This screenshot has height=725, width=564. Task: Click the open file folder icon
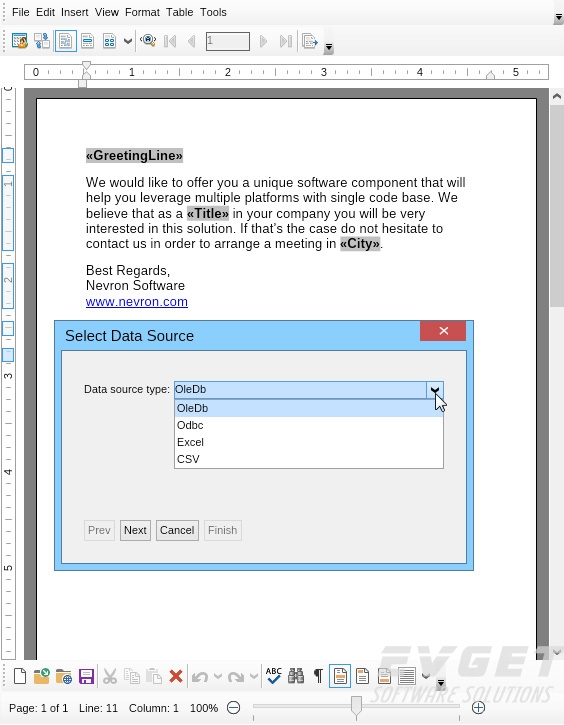42,676
